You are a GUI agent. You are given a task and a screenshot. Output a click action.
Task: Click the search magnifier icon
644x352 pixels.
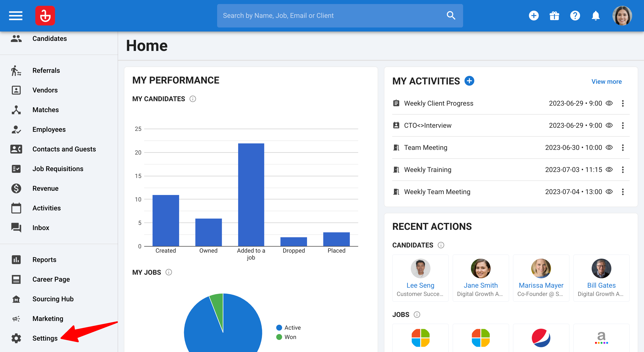451,15
